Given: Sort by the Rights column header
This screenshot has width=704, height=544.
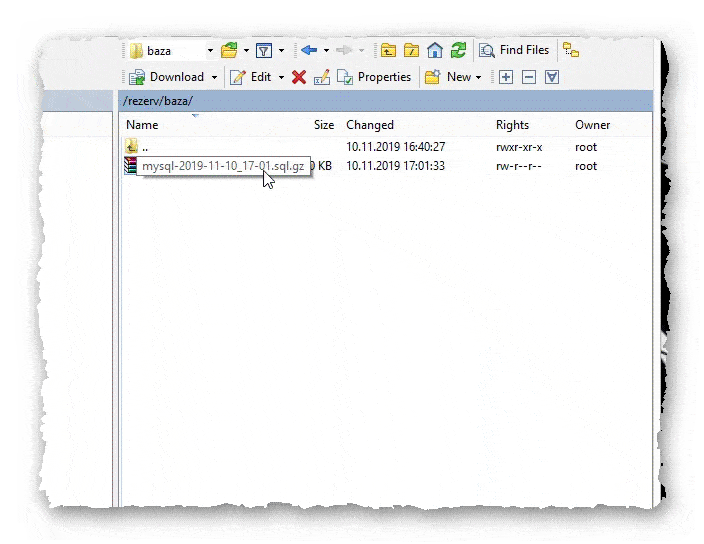Looking at the screenshot, I should (x=512, y=125).
